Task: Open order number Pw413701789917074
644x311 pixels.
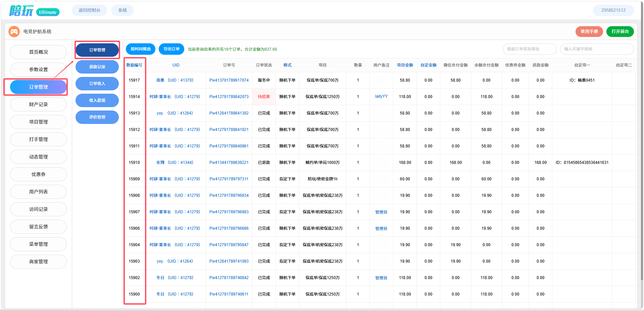Action: (x=229, y=80)
